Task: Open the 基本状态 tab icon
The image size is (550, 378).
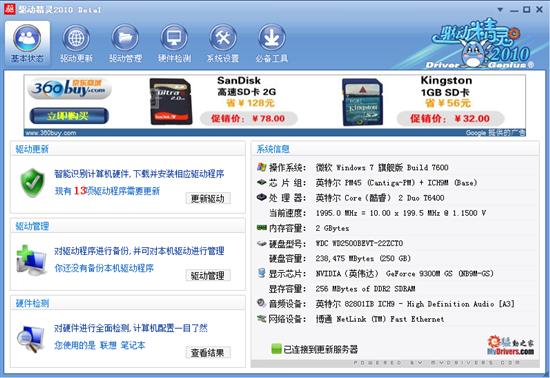Action: 27,38
